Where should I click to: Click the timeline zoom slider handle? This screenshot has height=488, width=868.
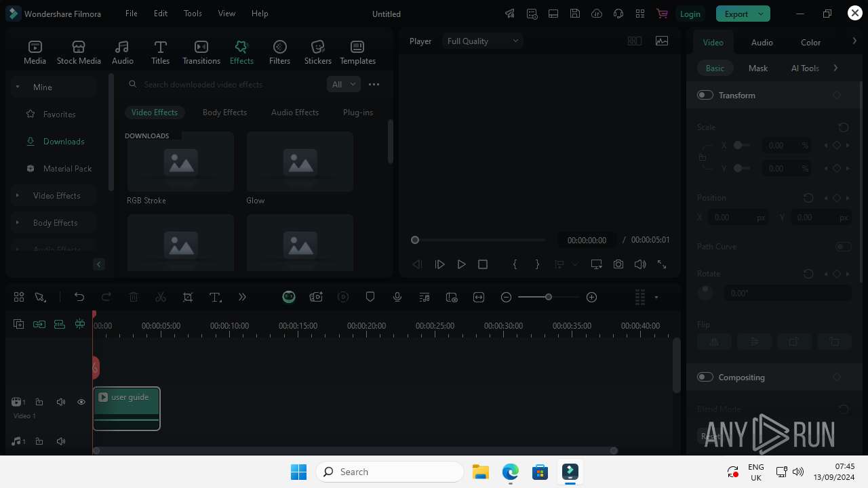click(548, 297)
